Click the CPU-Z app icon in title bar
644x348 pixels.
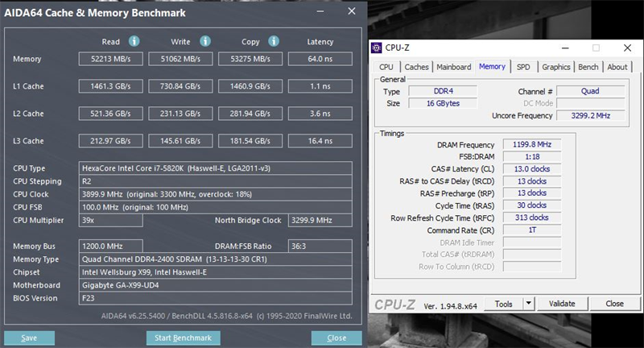pos(376,48)
